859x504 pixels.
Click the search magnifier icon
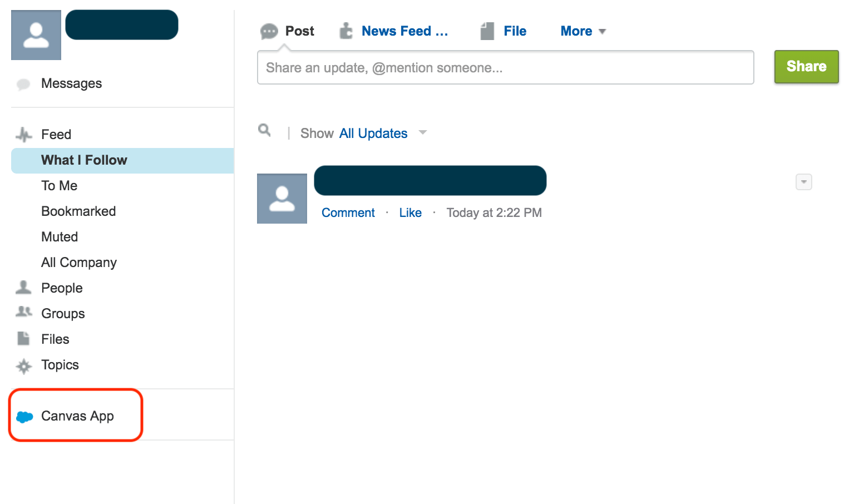264,131
